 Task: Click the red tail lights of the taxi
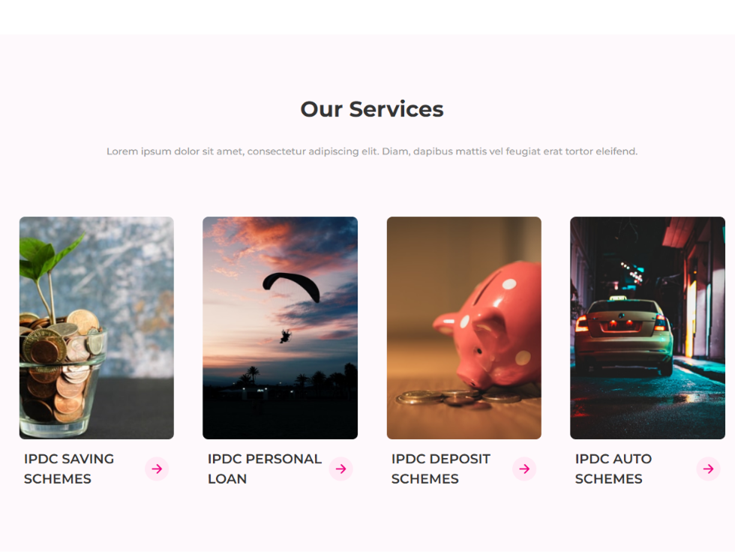(622, 324)
